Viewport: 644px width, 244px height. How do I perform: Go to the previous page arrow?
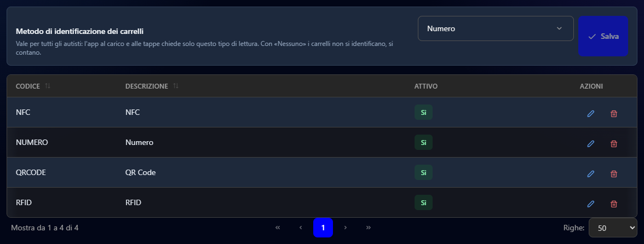click(301, 228)
